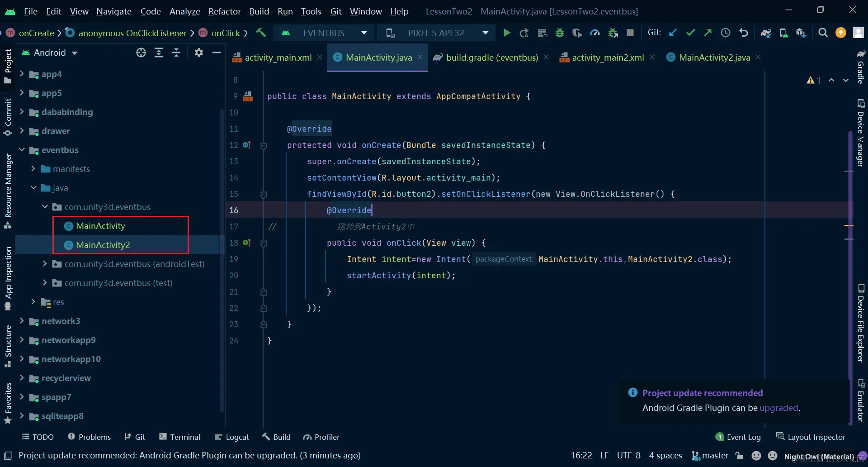The height and width of the screenshot is (467, 868).
Task: Toggle the Resource Manager tool window
Action: pos(8,191)
